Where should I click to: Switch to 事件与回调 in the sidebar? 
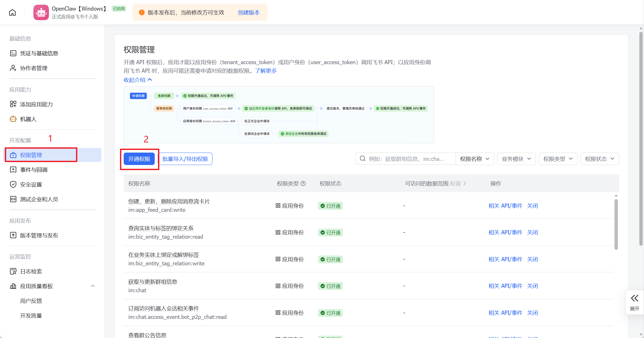pos(34,170)
